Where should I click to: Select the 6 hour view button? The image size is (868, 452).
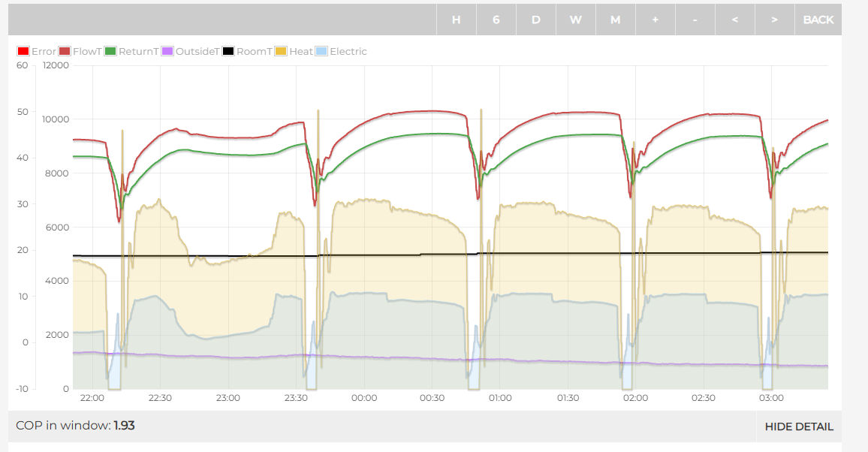pyautogui.click(x=496, y=20)
